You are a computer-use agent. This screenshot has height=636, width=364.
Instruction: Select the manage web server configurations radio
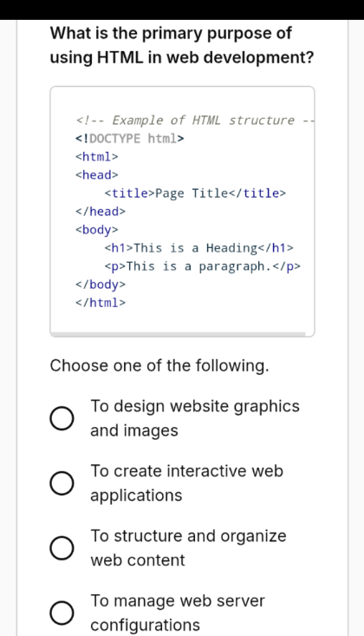pyautogui.click(x=62, y=613)
